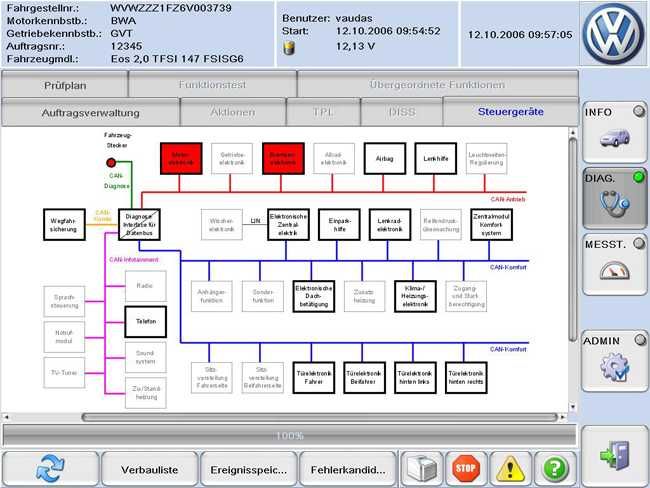Select the Soundsystem box
The image size is (650, 488).
pos(146,357)
